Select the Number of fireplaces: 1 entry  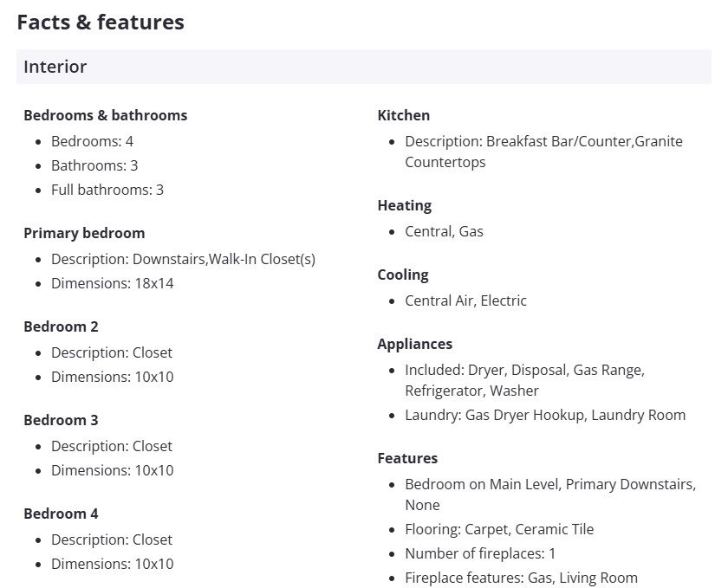pos(480,553)
